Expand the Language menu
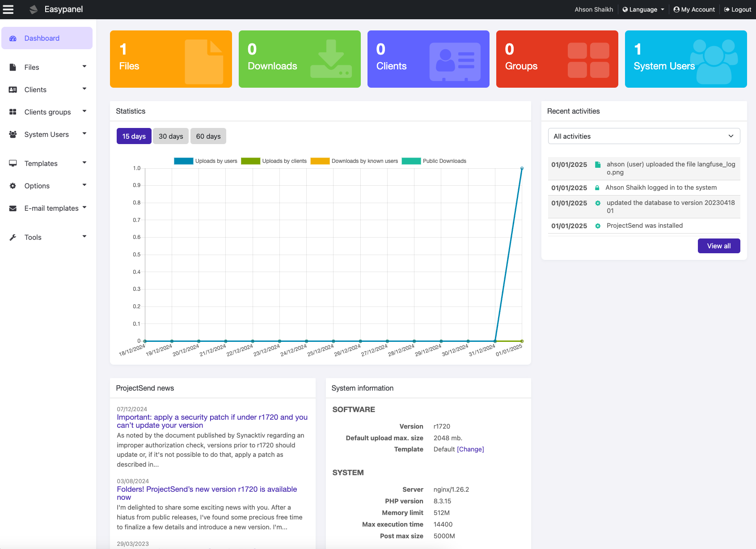 (x=642, y=9)
